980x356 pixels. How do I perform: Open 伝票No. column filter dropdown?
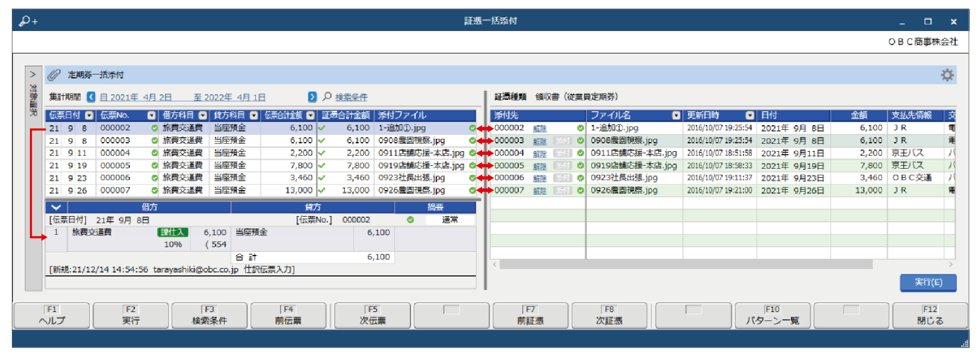click(x=151, y=115)
